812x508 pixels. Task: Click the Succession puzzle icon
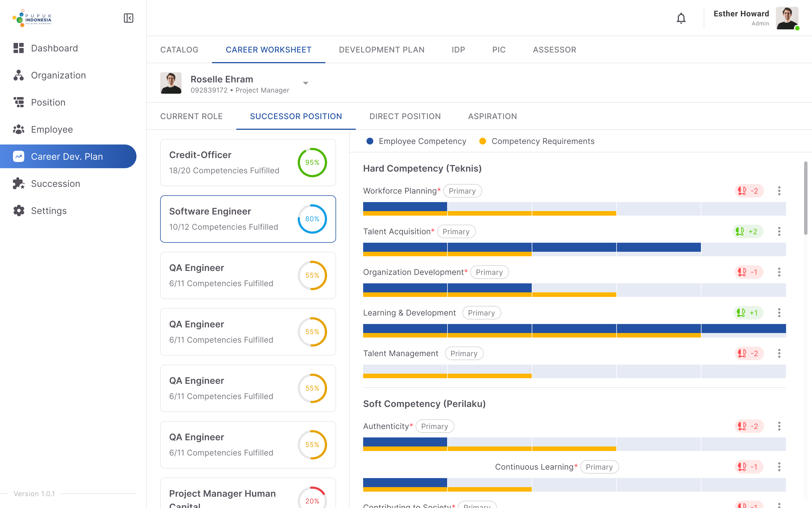tap(19, 183)
